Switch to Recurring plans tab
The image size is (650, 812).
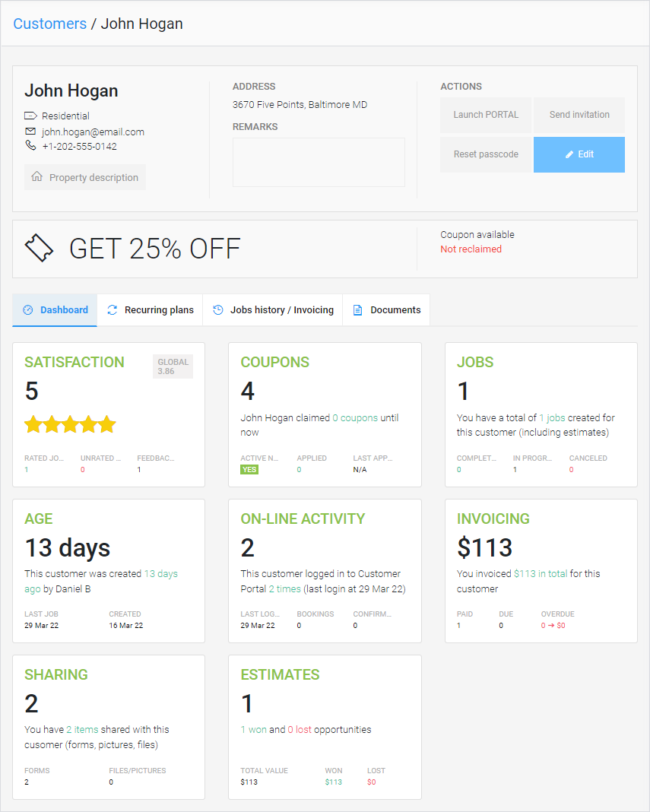tap(150, 310)
